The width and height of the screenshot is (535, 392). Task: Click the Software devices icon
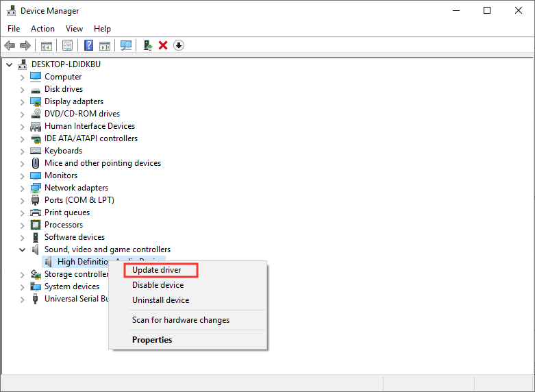coord(36,237)
